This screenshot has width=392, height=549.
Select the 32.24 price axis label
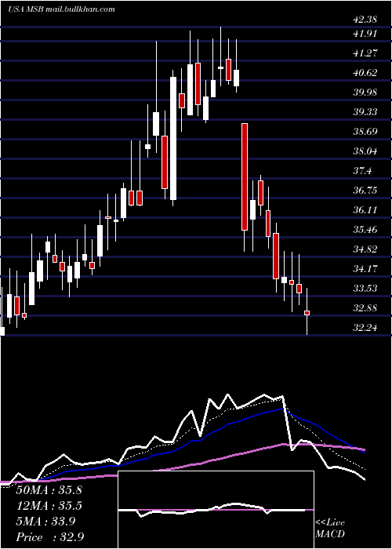(x=365, y=328)
